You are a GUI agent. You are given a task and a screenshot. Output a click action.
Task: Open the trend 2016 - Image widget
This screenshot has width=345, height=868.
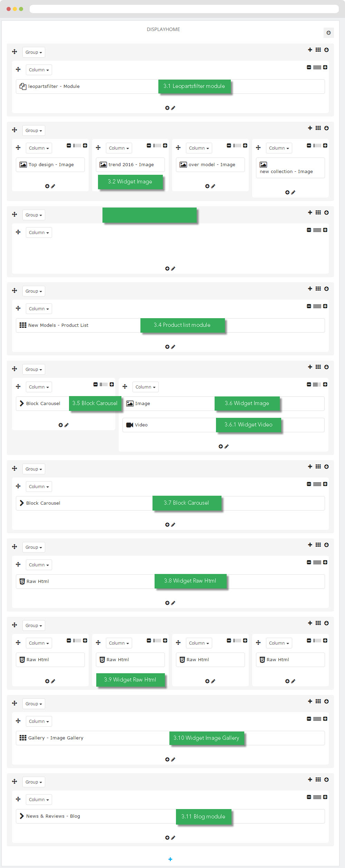point(131,165)
